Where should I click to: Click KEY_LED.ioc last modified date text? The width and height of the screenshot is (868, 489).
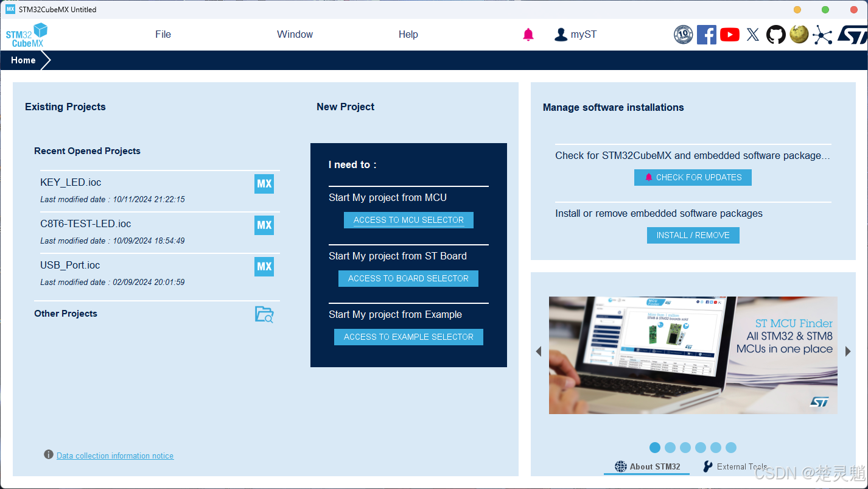coord(113,199)
